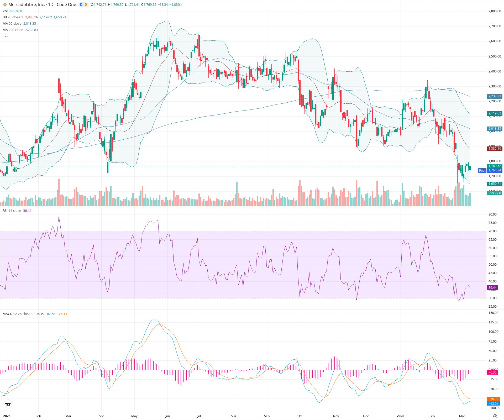Click the Mar label on time axis
The image size is (504, 420).
point(462,416)
